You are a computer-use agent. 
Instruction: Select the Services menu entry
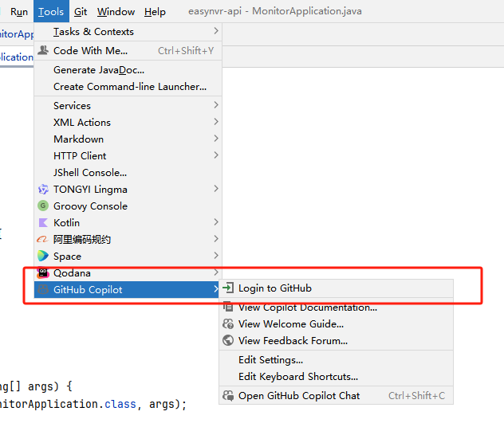point(128,106)
